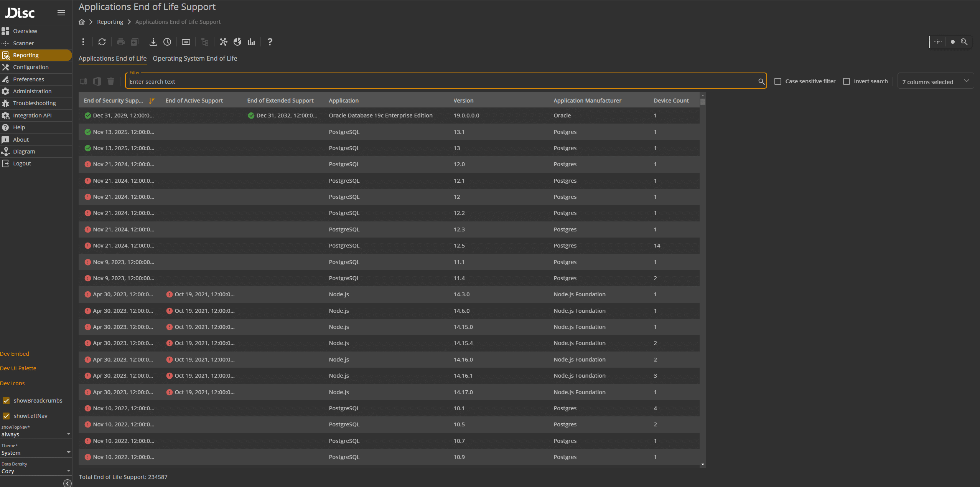
Task: Show the bar chart visualization
Action: [x=251, y=42]
